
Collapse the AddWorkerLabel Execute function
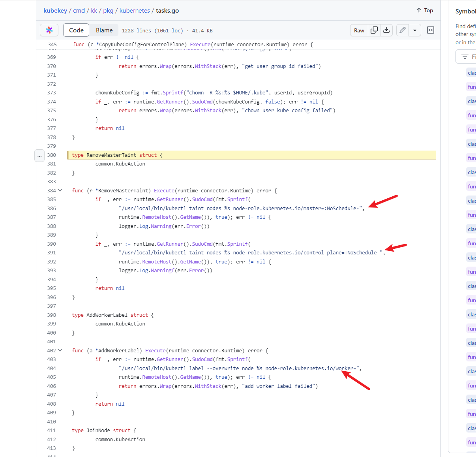point(60,350)
